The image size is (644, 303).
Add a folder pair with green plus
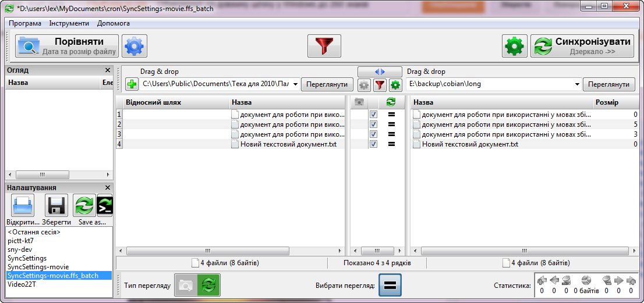pos(132,85)
